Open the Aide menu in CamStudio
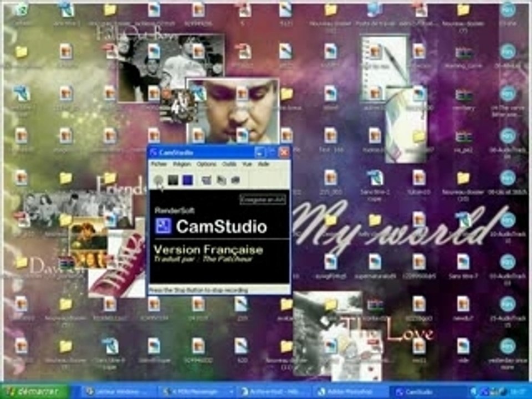The width and height of the screenshot is (532, 399). 263,164
